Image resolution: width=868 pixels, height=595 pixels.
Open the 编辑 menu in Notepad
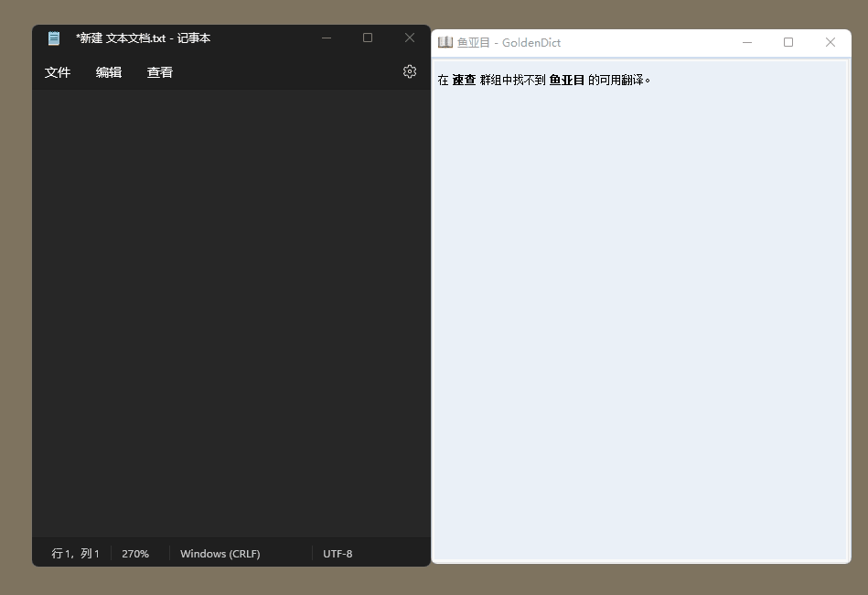[109, 72]
